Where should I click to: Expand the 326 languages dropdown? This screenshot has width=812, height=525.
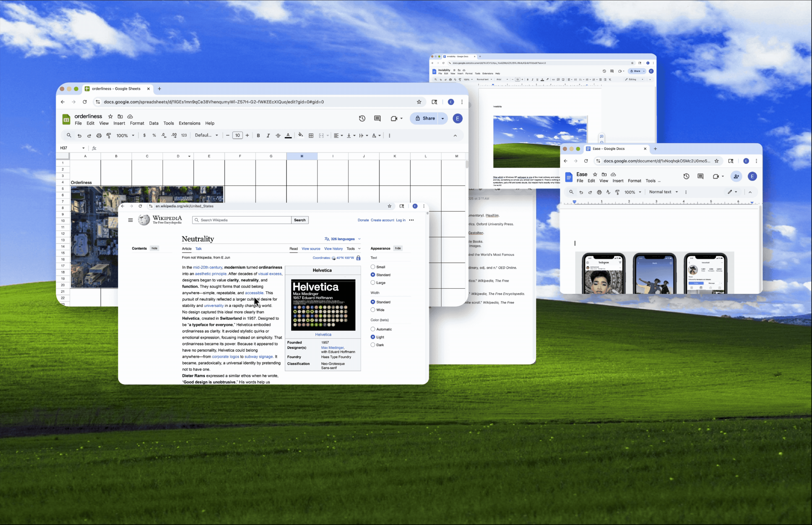pyautogui.click(x=342, y=239)
